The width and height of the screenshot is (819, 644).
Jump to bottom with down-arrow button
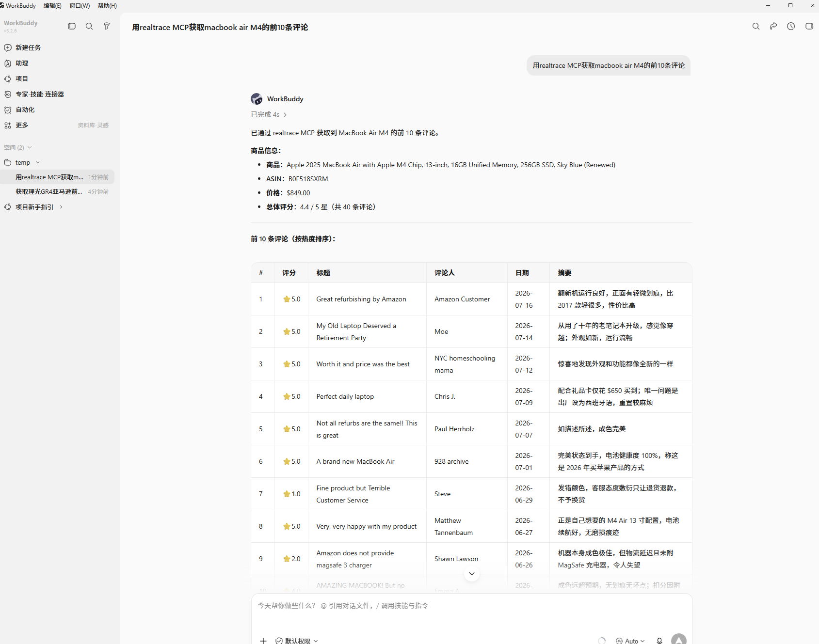pyautogui.click(x=472, y=574)
